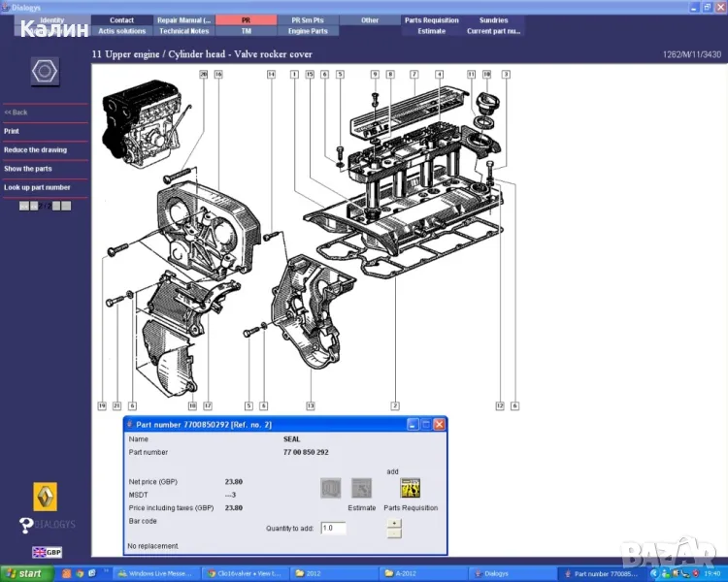Click the Quantity to add input field

(x=333, y=529)
